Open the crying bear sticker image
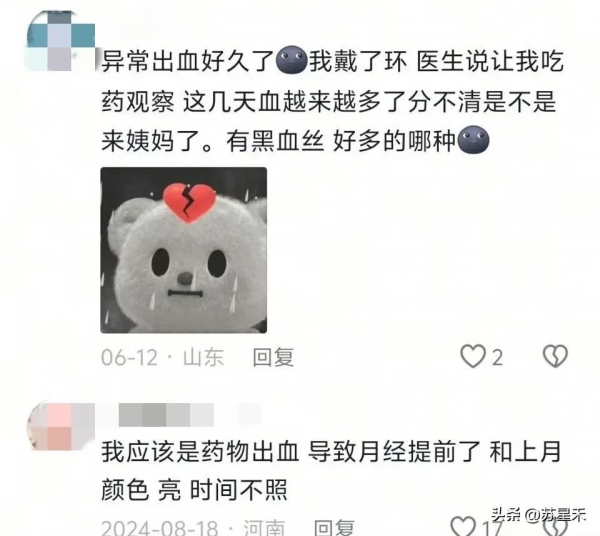 pos(184,250)
